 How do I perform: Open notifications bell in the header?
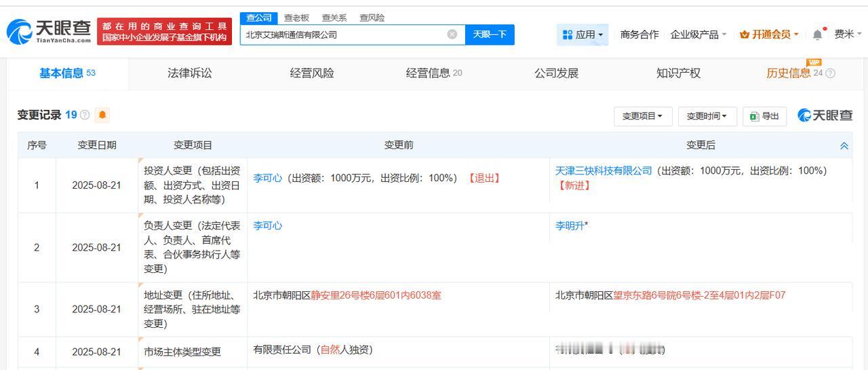coord(818,34)
